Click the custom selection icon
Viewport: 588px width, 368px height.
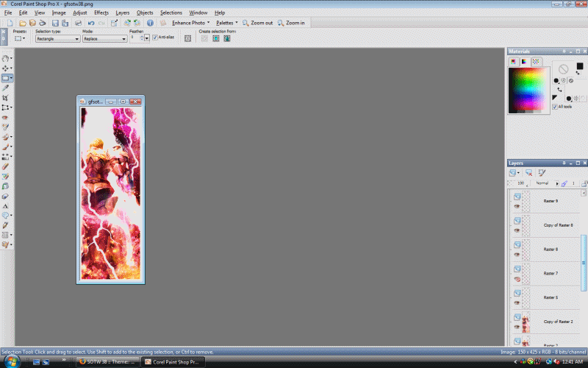188,38
